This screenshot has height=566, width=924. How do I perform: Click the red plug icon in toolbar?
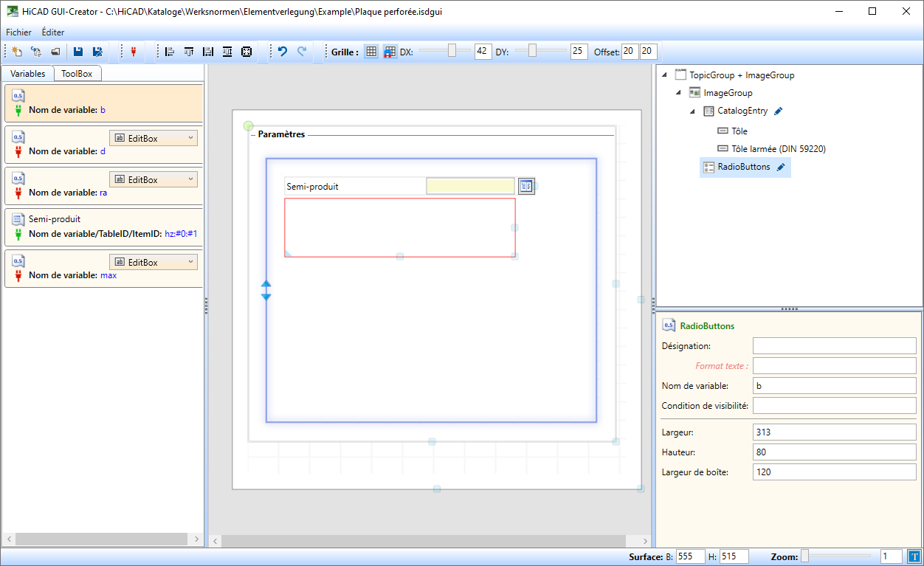(x=134, y=52)
